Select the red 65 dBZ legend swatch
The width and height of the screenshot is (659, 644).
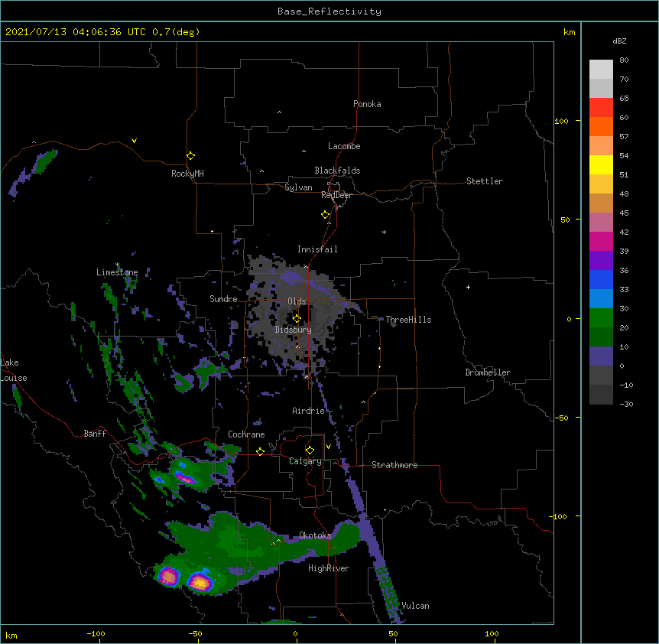(601, 108)
